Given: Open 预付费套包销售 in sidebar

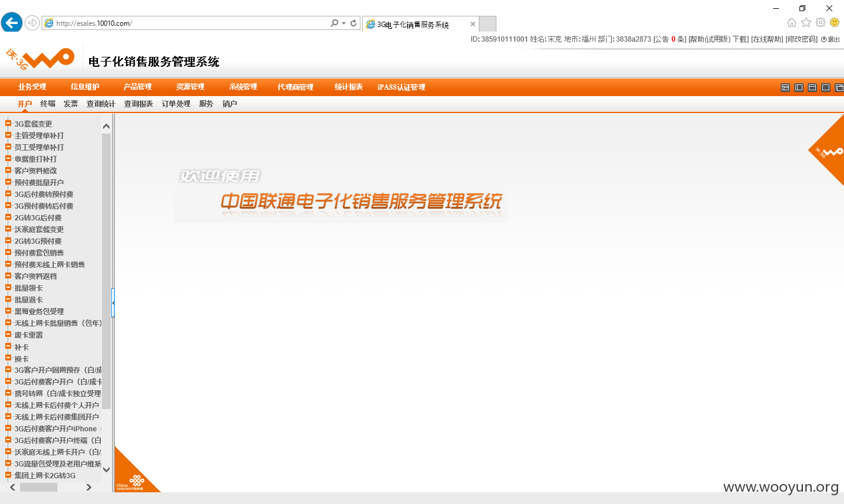Looking at the screenshot, I should (39, 253).
